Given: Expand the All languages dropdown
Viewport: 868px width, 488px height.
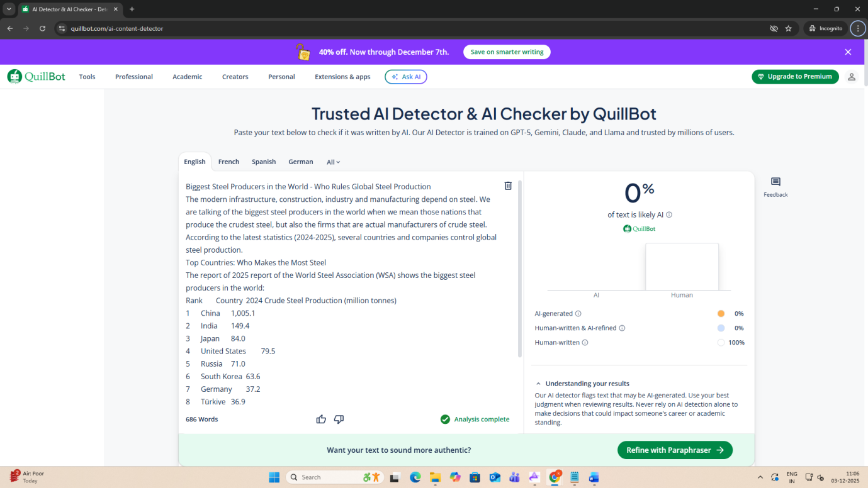Looking at the screenshot, I should point(333,162).
